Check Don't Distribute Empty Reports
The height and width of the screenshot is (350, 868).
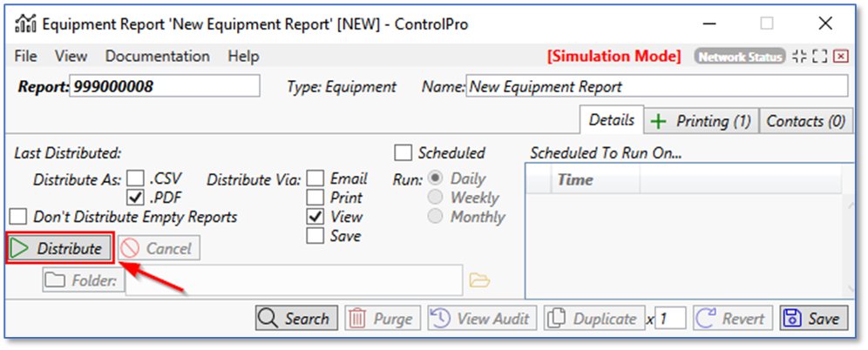click(x=17, y=217)
